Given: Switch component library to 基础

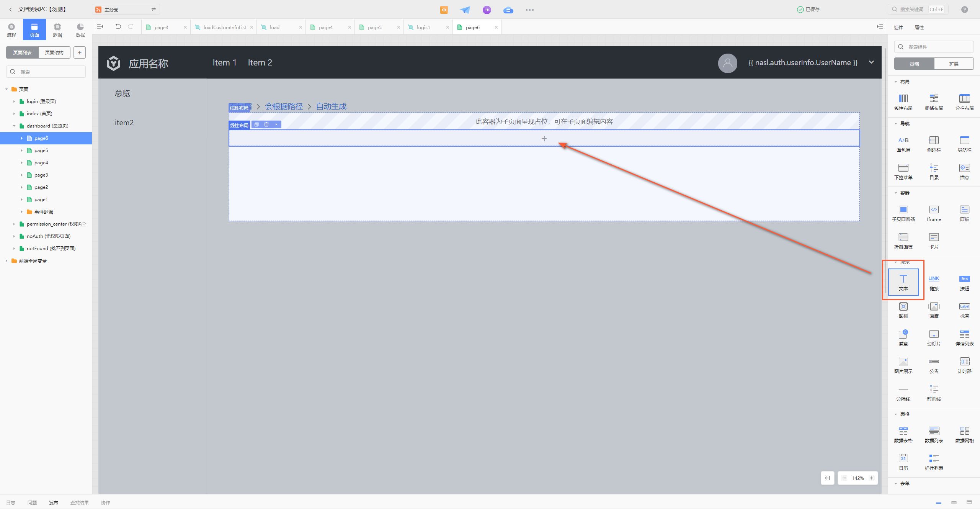Looking at the screenshot, I should [914, 64].
